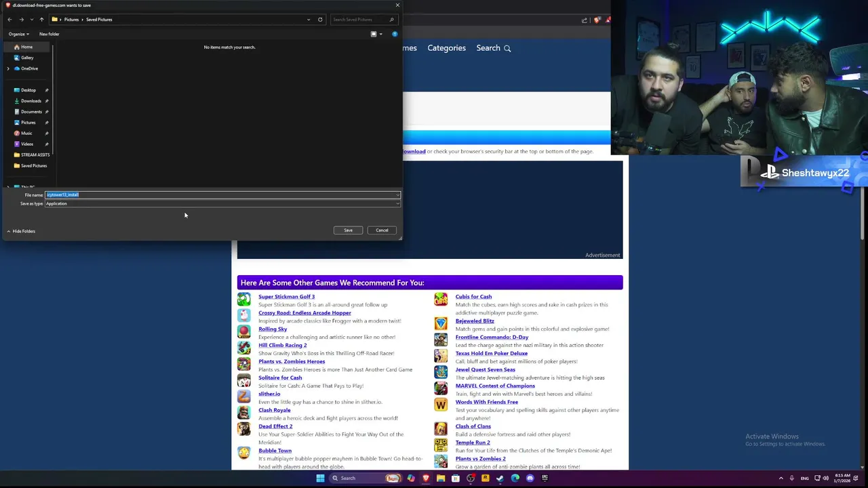Open the Texas Hold Em Poker Deluxe link
The height and width of the screenshot is (488, 868).
(491, 354)
